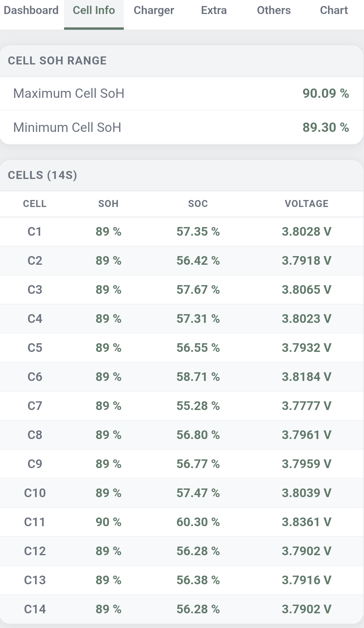Image resolution: width=364 pixels, height=628 pixels.
Task: Click C7 SOC value 55.28 %
Action: point(198,406)
